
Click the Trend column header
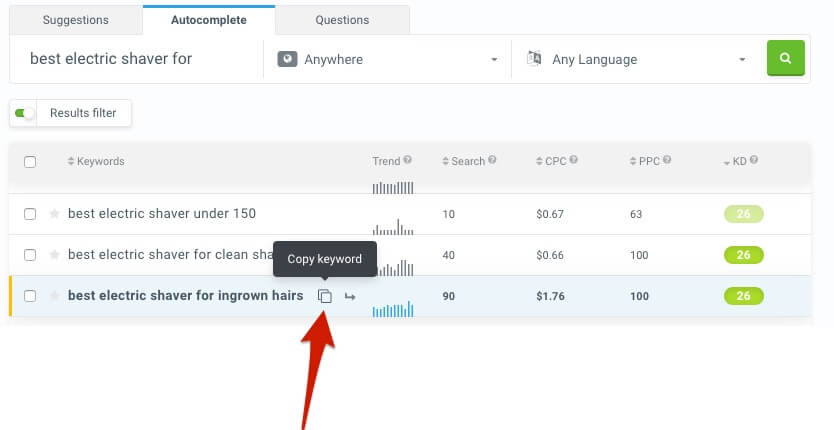[x=386, y=161]
